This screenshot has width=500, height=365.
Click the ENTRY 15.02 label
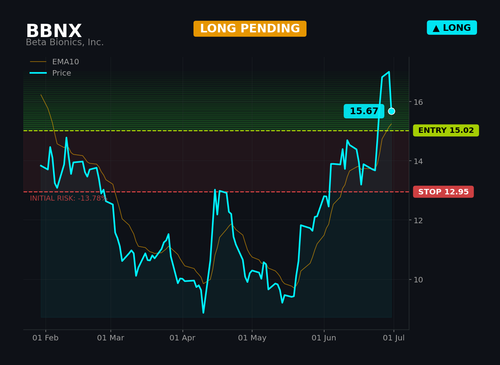[446, 130]
